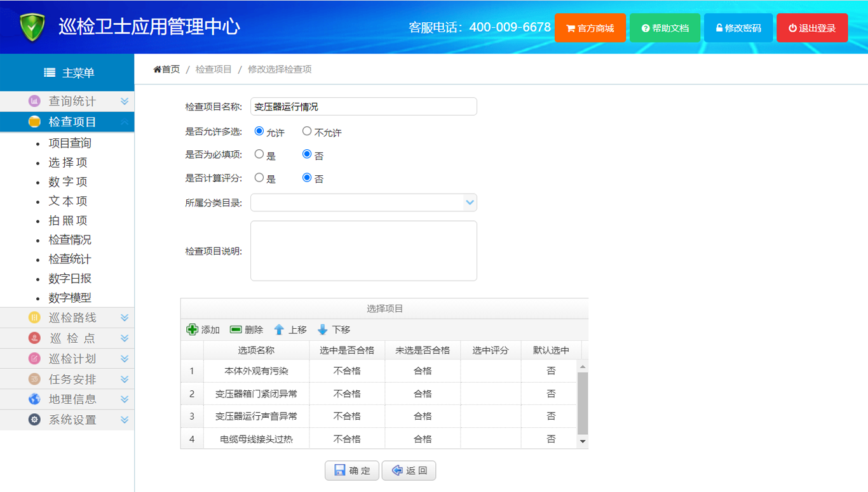Select 是 for 是否为必填项
Image resolution: width=868 pixels, height=492 pixels.
coord(259,154)
